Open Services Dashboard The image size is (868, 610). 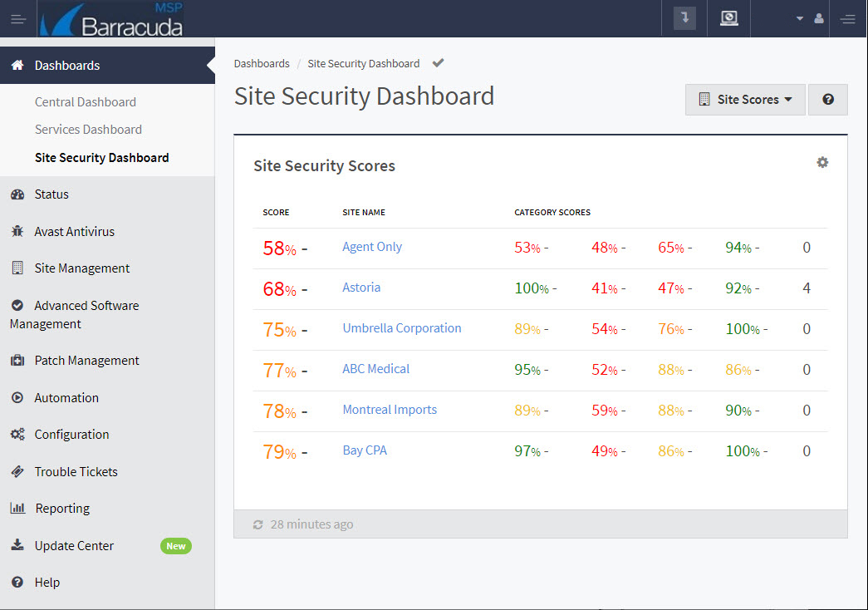pos(89,130)
